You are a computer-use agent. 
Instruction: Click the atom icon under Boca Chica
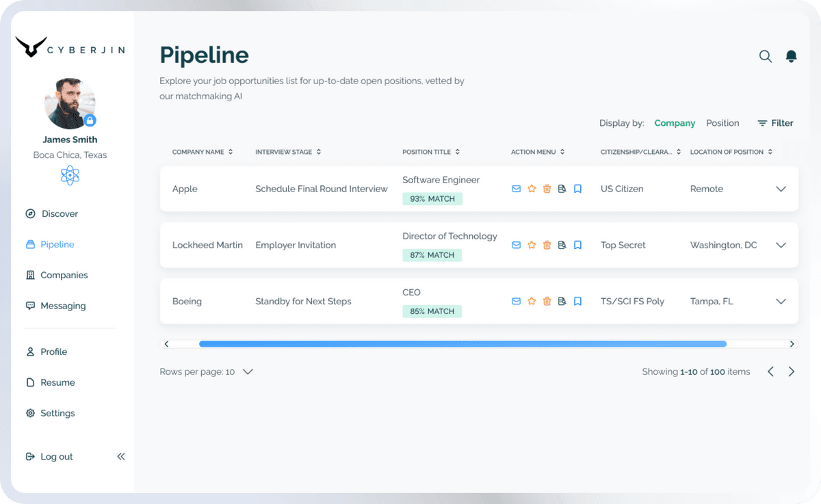click(x=70, y=176)
